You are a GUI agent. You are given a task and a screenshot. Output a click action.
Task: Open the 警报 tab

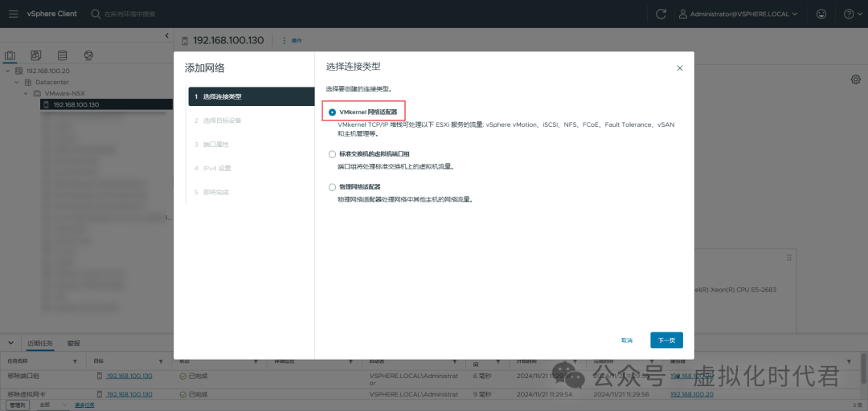(74, 343)
